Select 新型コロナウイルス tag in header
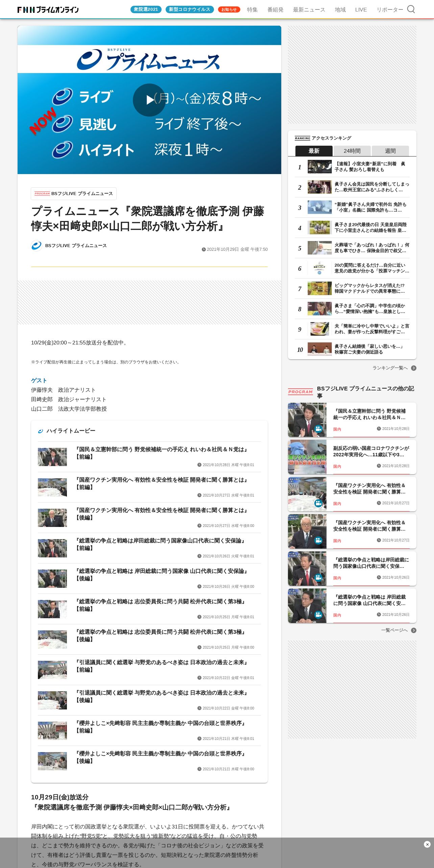434x868 pixels. click(190, 9)
